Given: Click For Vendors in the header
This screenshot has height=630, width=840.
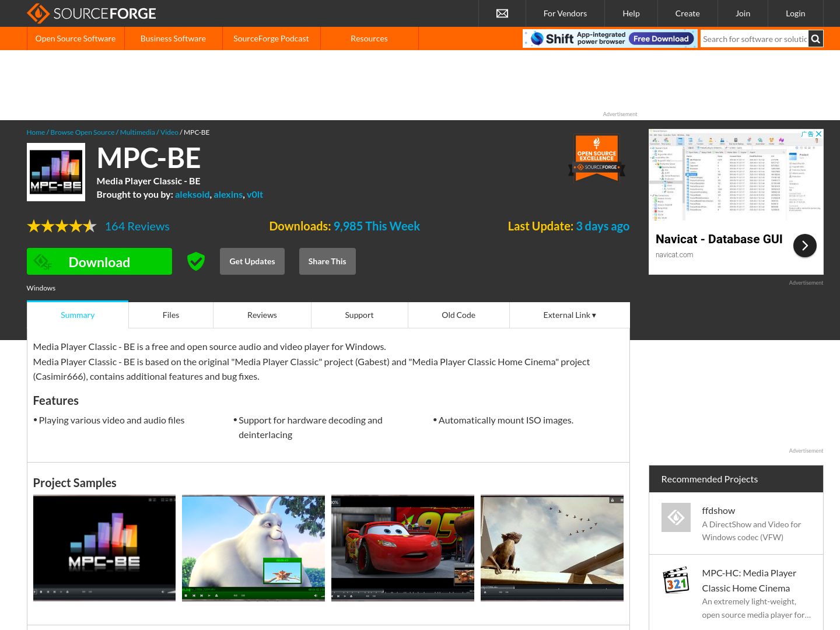Looking at the screenshot, I should tap(565, 13).
